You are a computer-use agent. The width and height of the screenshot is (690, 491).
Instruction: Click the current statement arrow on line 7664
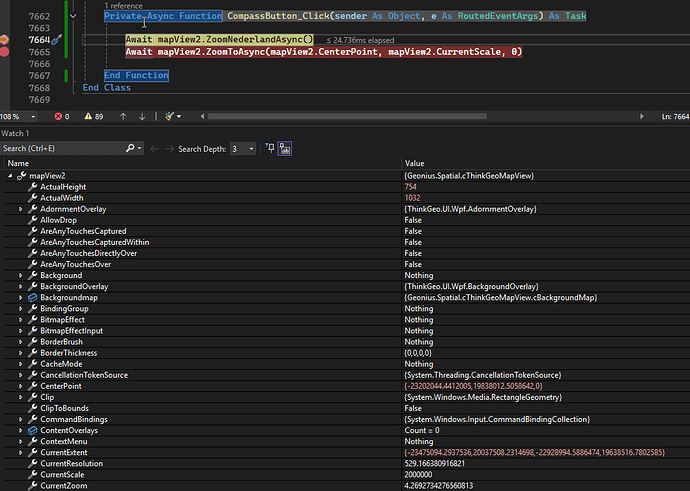[4, 40]
